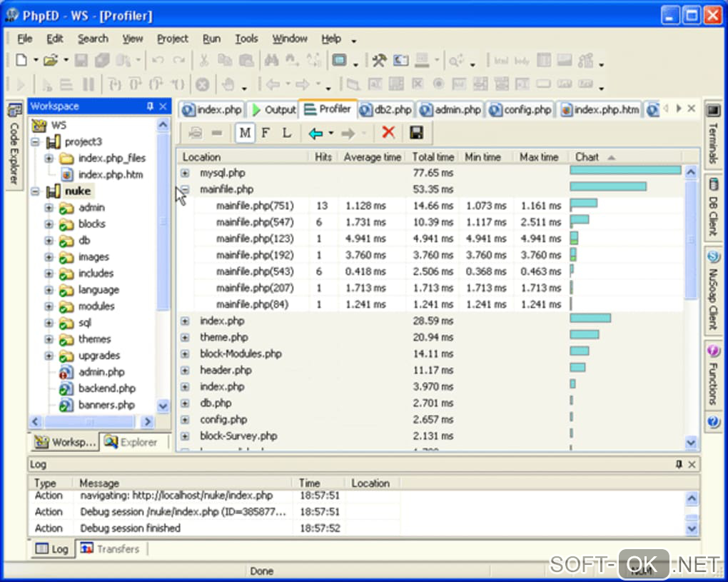Click the Open folder toolbar icon

point(50,61)
